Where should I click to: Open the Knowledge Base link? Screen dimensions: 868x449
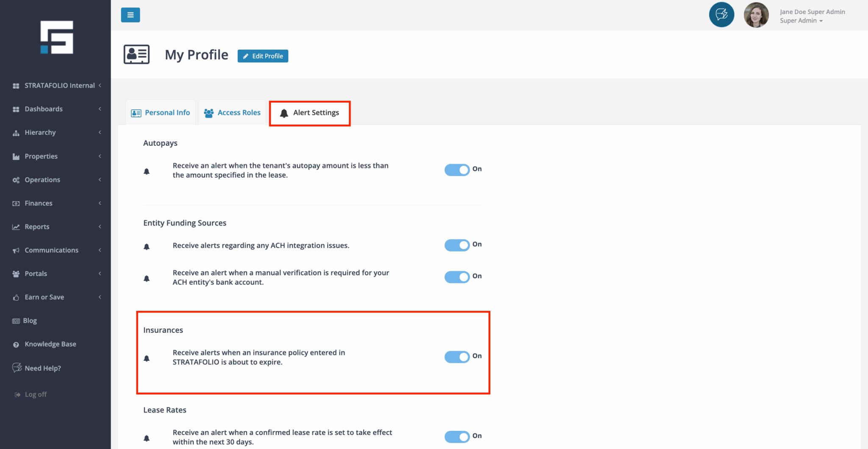click(x=50, y=344)
